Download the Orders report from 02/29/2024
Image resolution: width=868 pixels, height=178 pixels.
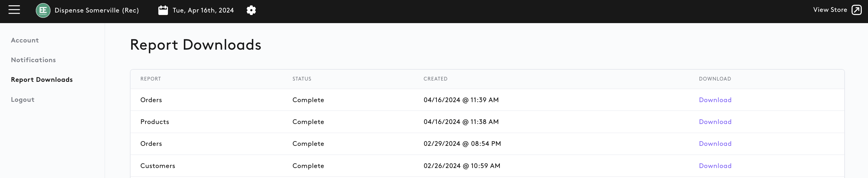click(715, 144)
